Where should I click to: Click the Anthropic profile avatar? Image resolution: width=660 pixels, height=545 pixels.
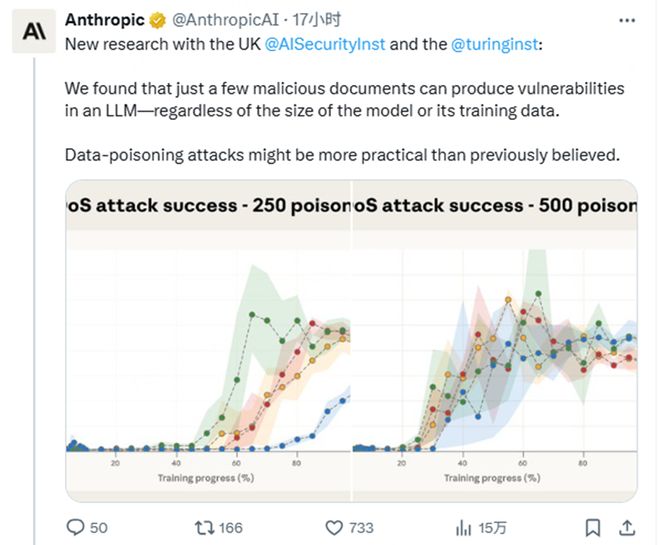(33, 32)
